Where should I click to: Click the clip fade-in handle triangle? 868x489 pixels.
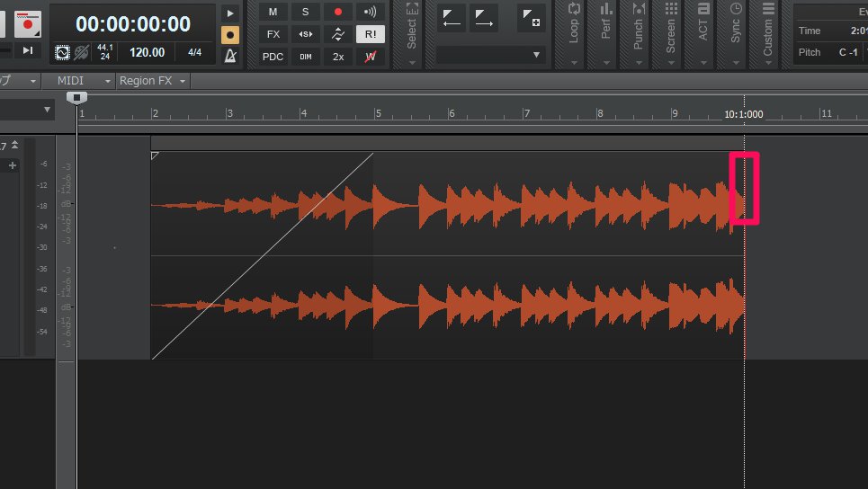point(155,156)
